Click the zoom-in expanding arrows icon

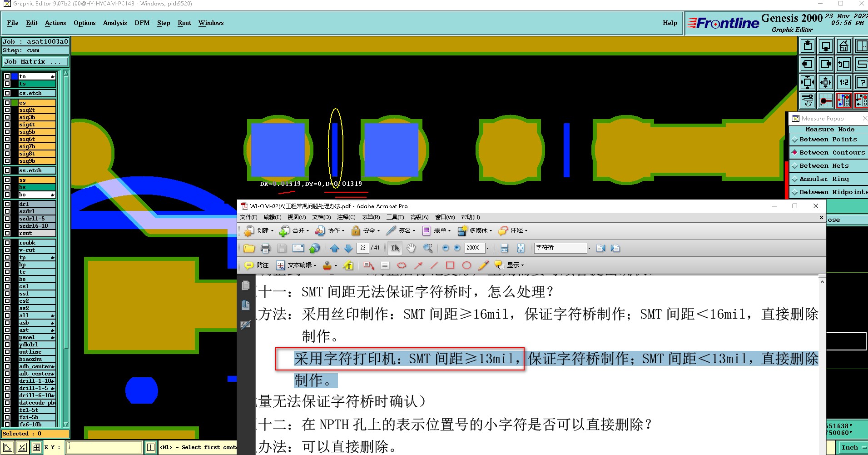[808, 82]
